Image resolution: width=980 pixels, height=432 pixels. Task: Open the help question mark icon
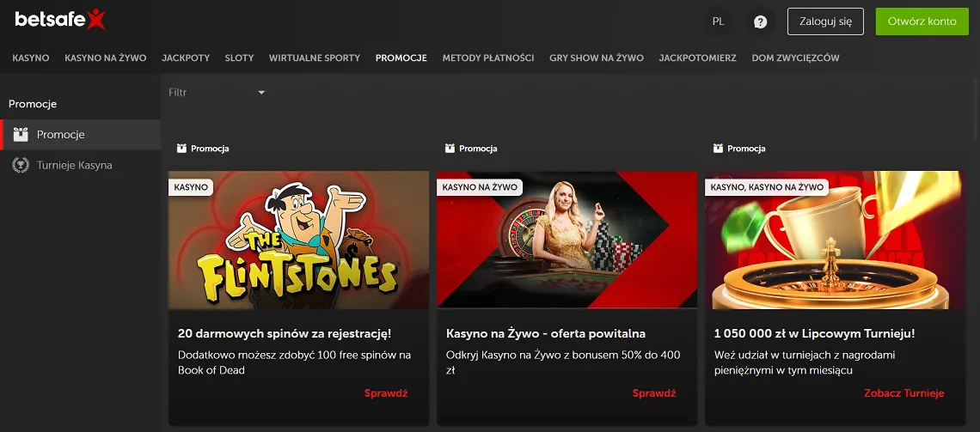(760, 21)
